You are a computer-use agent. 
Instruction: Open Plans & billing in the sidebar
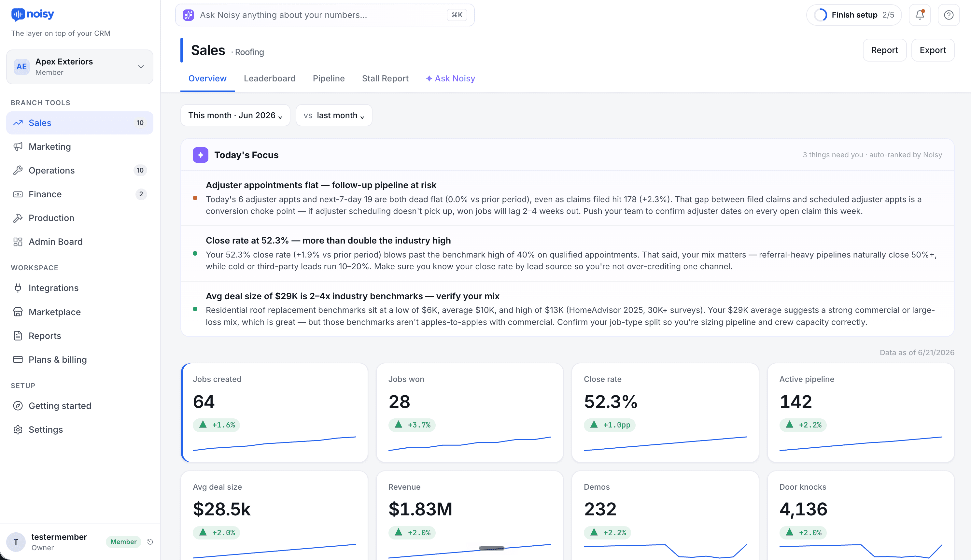79,360
